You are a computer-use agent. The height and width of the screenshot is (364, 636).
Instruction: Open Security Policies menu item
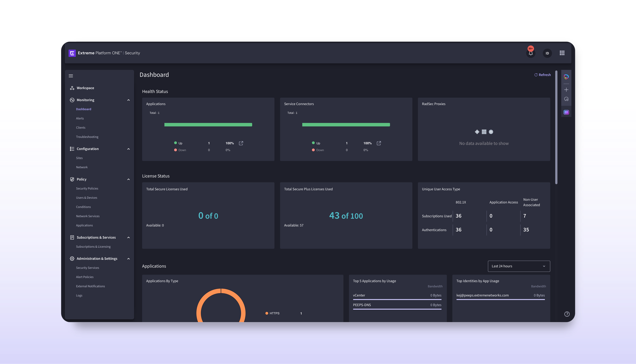87,188
